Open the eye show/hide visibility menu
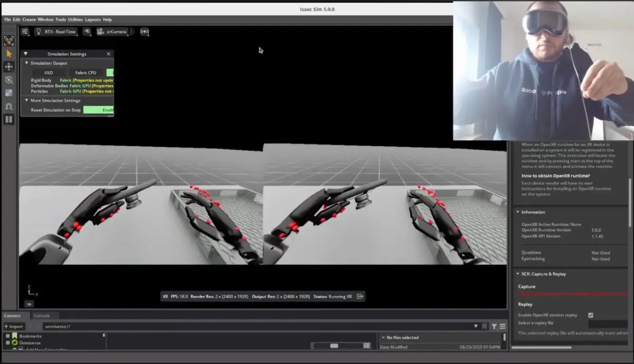Viewport: 634px width, 364px height. (87, 32)
